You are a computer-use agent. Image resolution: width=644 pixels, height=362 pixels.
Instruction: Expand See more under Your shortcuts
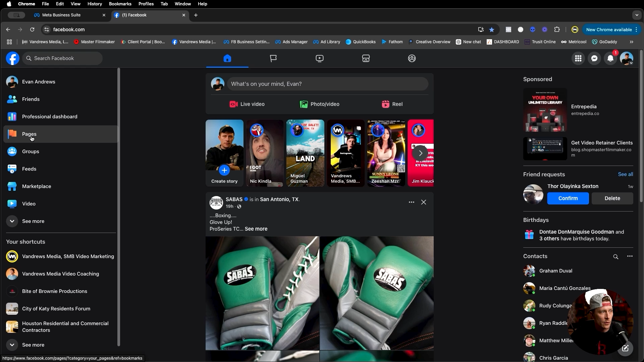click(60, 345)
